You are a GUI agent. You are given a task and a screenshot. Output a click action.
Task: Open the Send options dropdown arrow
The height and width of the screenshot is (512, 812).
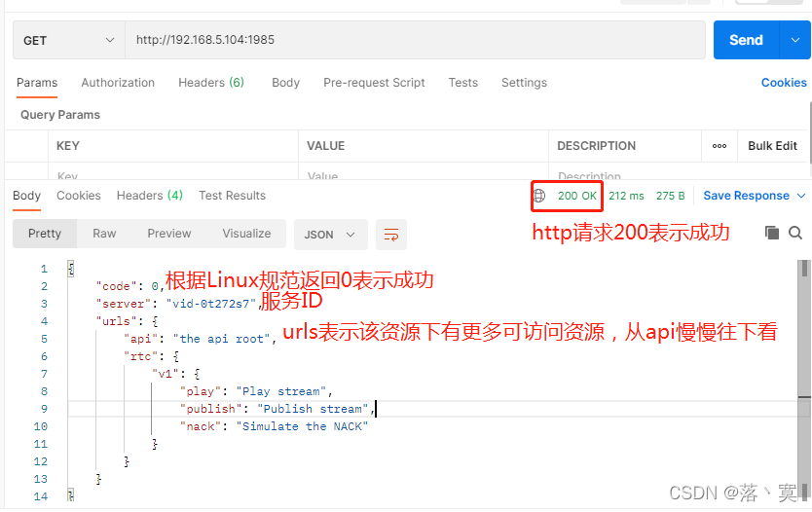point(795,40)
